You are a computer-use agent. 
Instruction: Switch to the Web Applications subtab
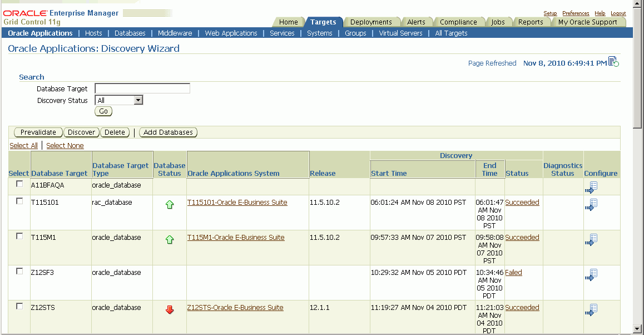pos(231,33)
